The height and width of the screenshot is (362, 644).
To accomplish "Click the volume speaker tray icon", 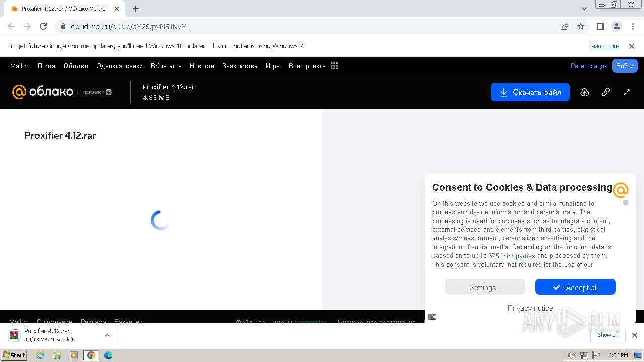I will pos(572,355).
